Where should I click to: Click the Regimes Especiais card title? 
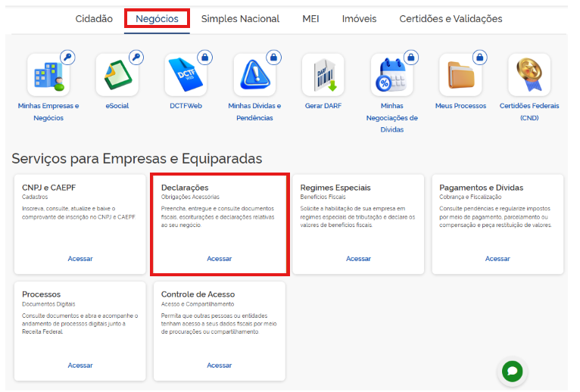335,188
